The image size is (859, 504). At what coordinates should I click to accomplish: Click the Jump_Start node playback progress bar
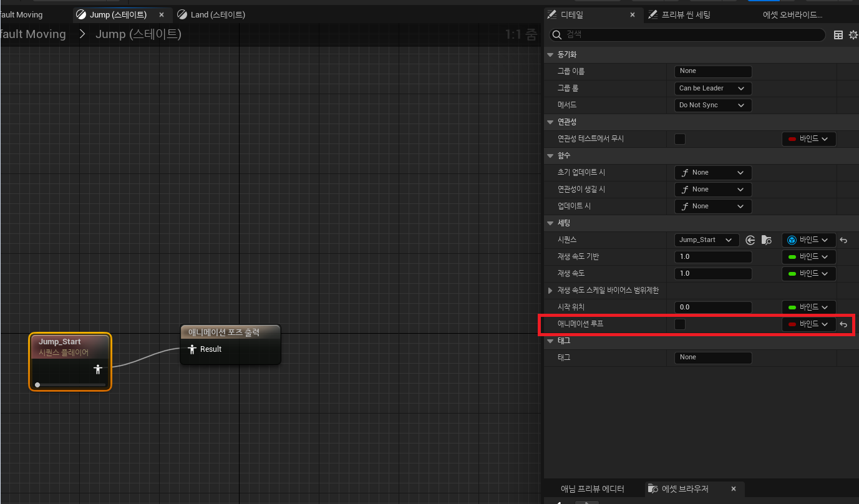(x=71, y=385)
